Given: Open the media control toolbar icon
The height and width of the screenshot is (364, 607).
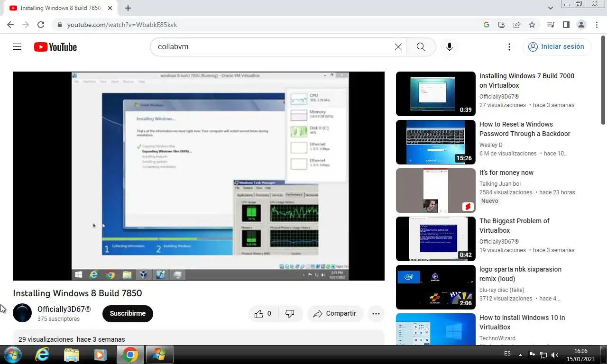Looking at the screenshot, I should point(551,25).
